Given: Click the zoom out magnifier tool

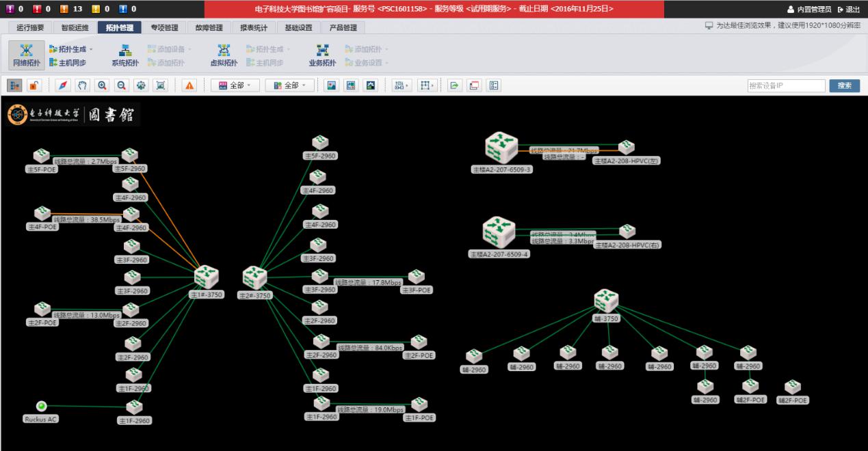Looking at the screenshot, I should click(121, 85).
